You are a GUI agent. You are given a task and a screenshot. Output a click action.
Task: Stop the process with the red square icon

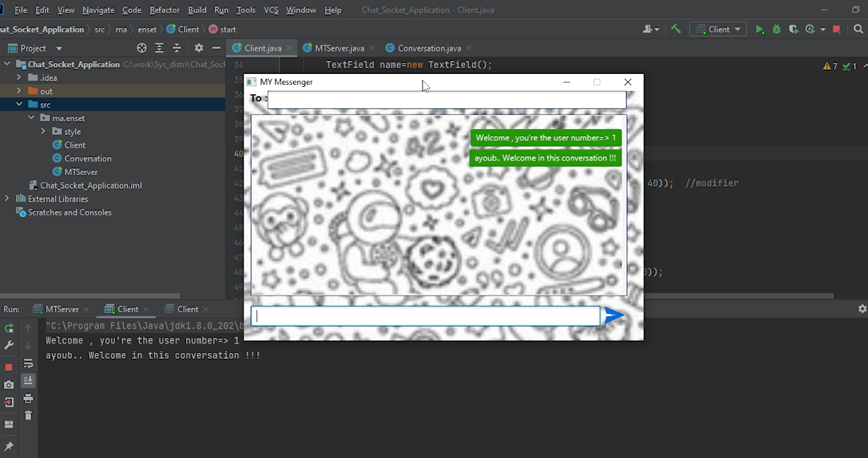835,30
